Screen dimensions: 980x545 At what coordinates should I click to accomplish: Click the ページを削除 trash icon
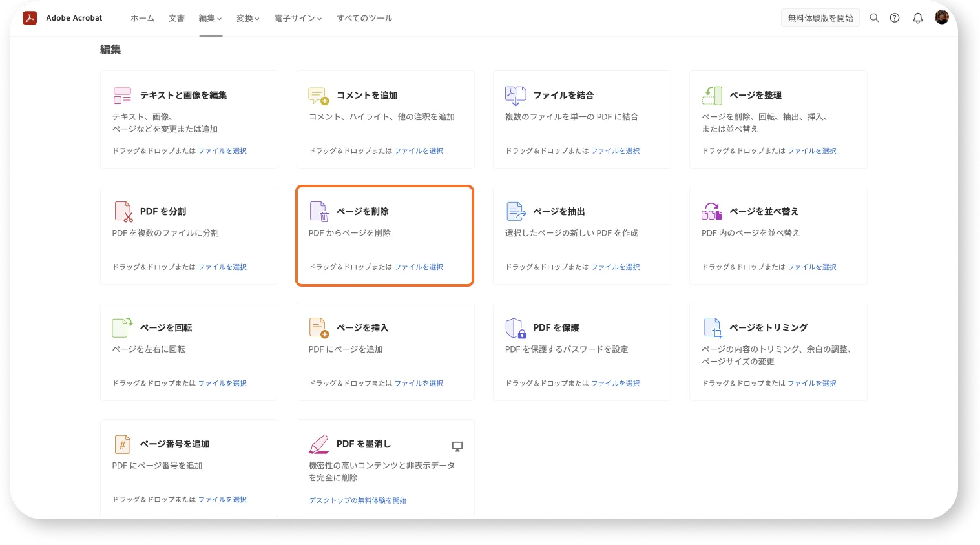click(320, 212)
